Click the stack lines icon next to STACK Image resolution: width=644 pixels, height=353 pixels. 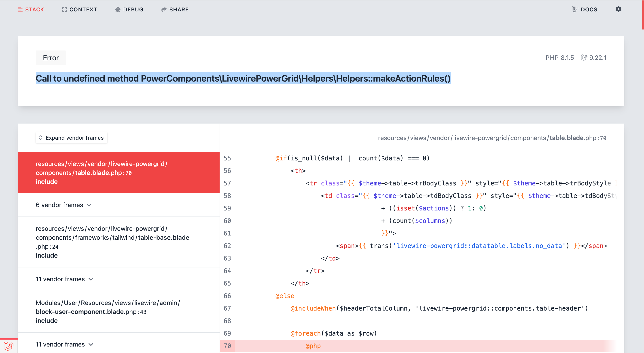click(x=21, y=9)
